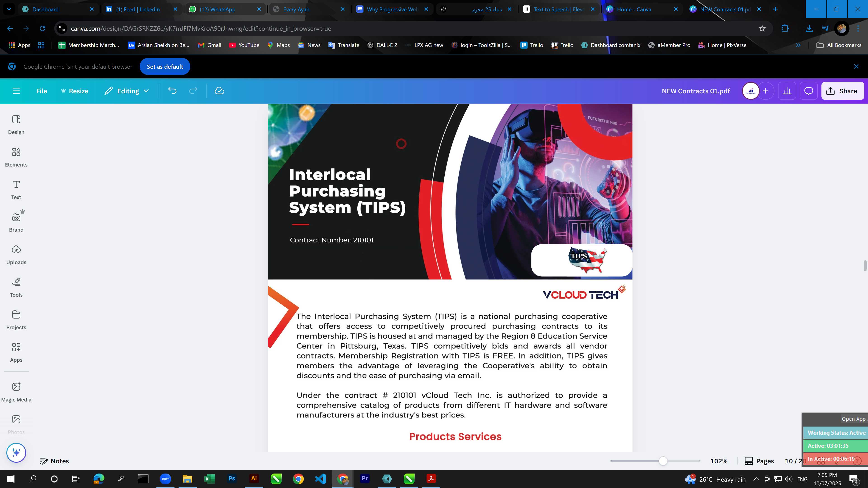Screen dimensions: 868x488
Task: Open the All Bookmarks folder
Action: (x=839, y=45)
